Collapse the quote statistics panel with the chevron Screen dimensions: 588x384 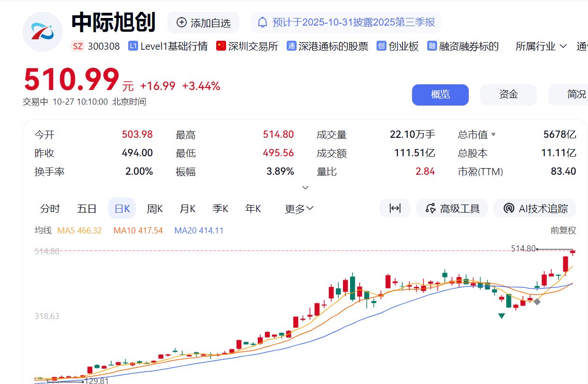pyautogui.click(x=306, y=188)
